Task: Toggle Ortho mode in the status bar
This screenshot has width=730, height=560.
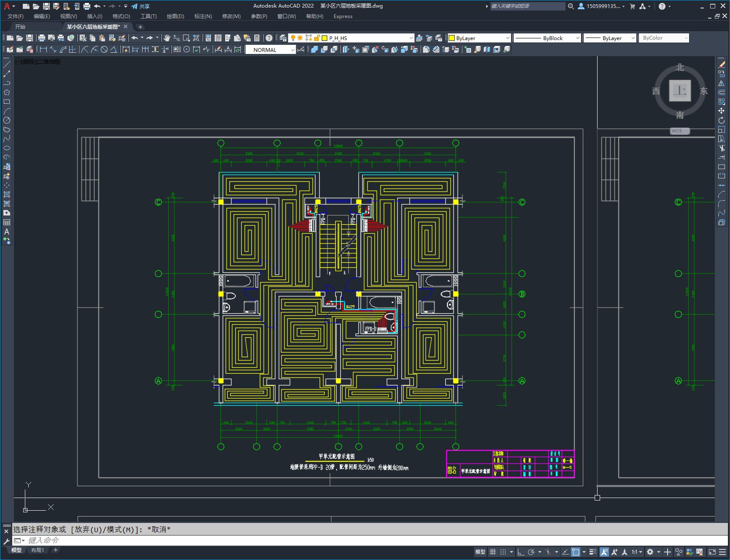Action: [x=521, y=552]
